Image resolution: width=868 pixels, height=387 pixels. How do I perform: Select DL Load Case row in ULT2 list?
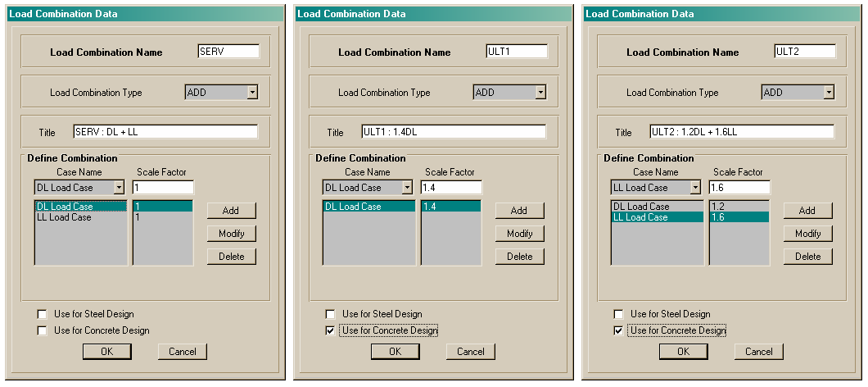tap(658, 207)
